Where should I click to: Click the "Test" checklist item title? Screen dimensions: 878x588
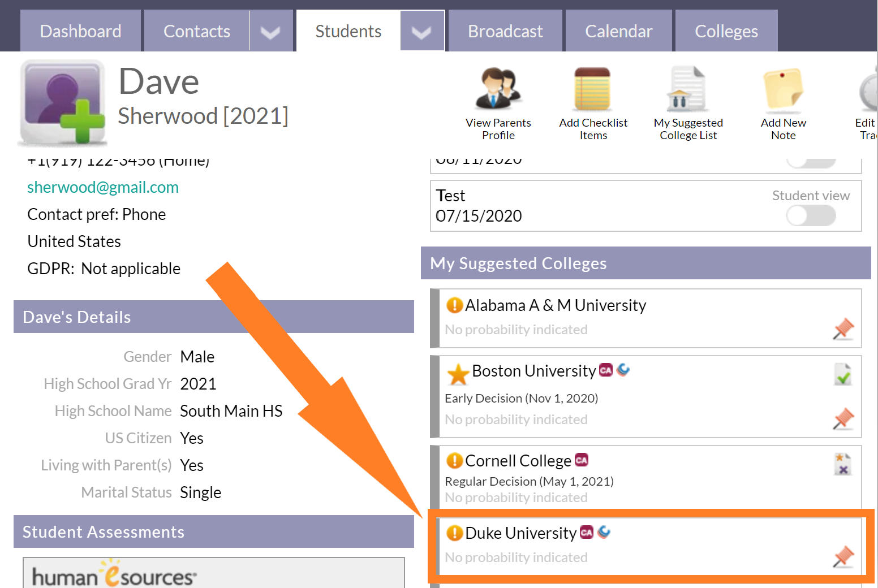450,196
